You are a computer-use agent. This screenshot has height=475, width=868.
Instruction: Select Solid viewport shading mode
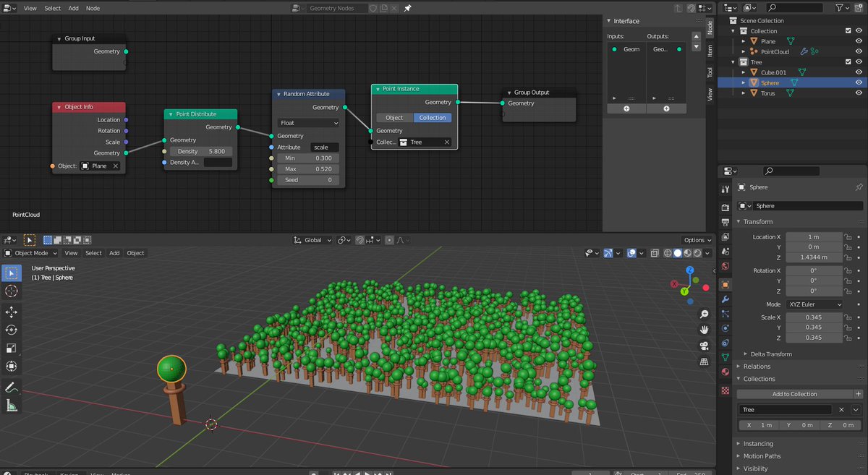(x=678, y=253)
